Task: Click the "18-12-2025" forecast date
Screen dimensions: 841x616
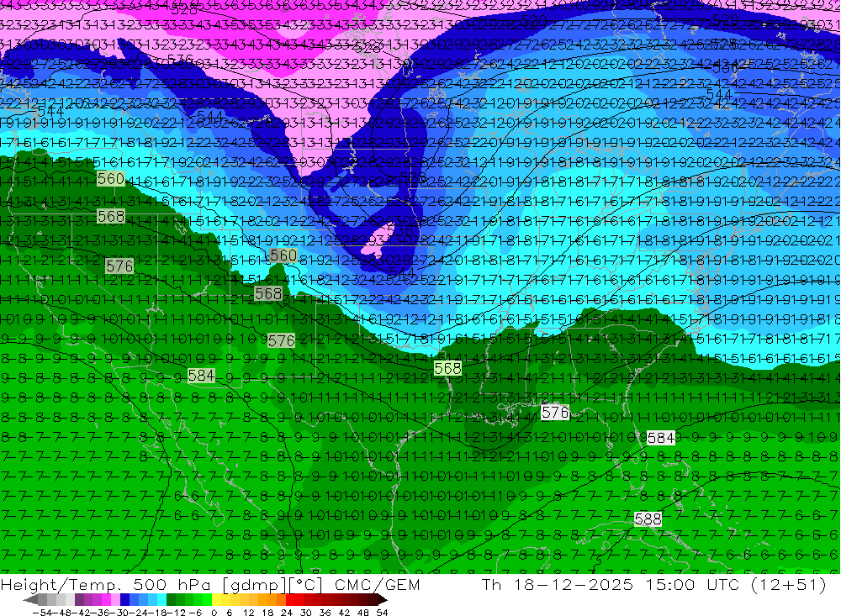Action: (x=574, y=584)
